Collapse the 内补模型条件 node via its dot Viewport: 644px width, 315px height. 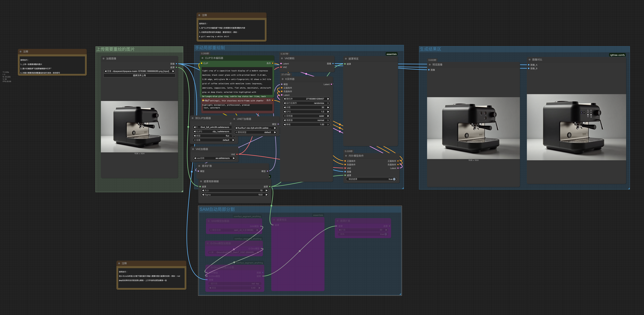346,156
